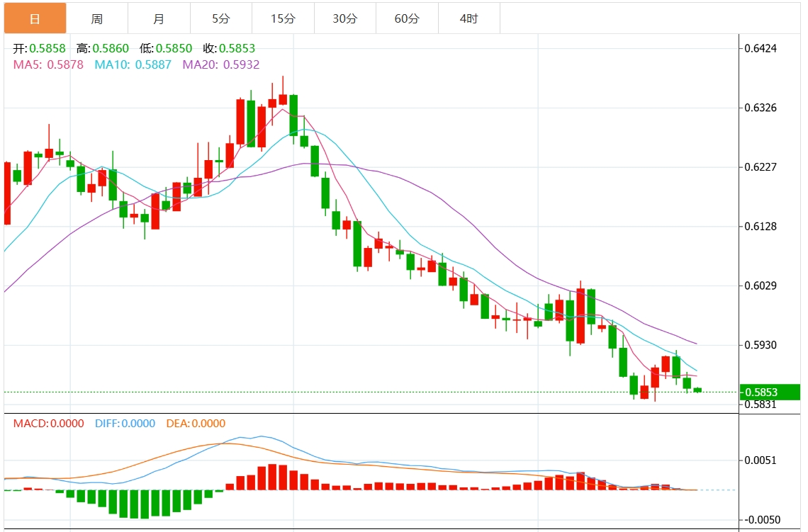Screen dimensions: 808x532
Task: Click the 0.0051 MACD axis label
Action: point(761,460)
